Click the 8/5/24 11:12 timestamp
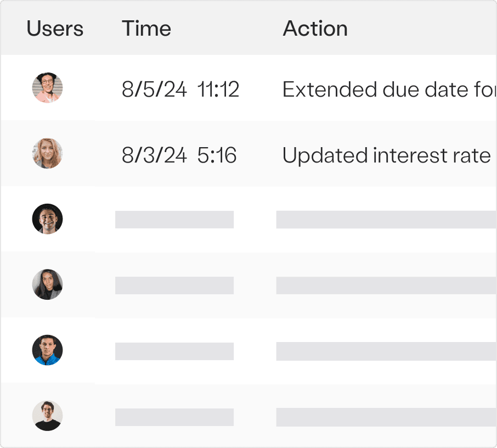This screenshot has width=497, height=448. click(180, 89)
